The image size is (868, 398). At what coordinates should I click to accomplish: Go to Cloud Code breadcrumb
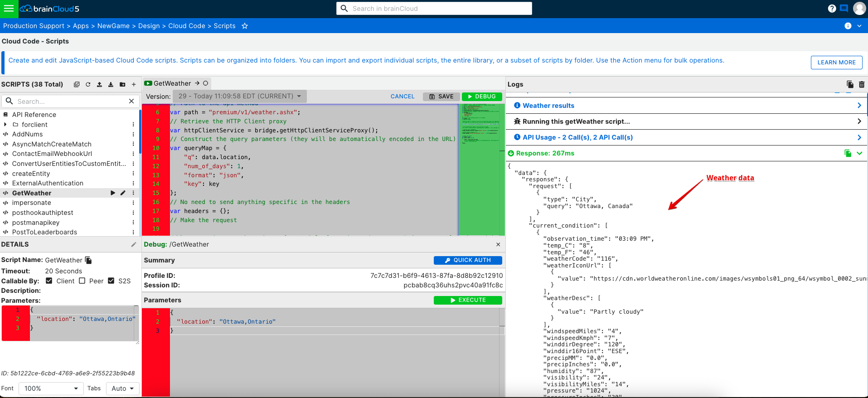click(x=187, y=26)
